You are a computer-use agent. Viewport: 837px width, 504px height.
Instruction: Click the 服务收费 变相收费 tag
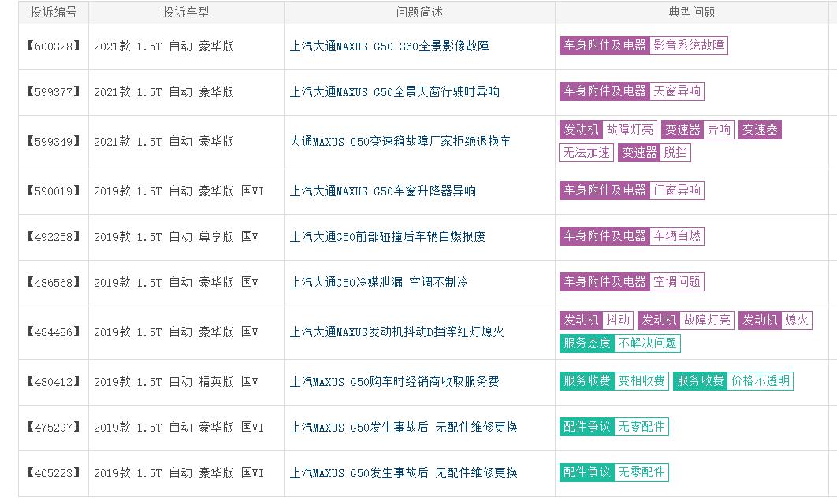614,381
